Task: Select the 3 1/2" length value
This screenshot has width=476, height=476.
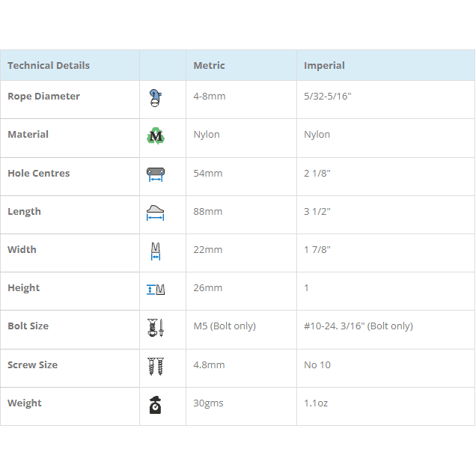Action: (317, 212)
